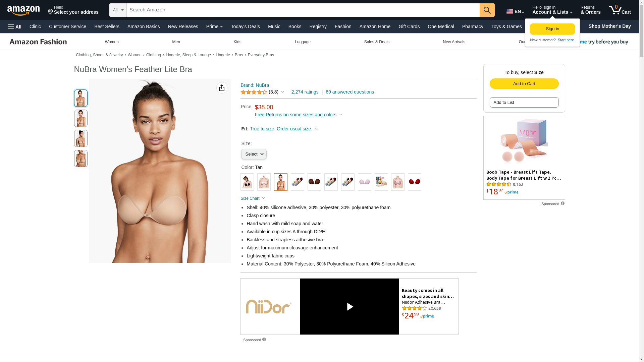Open Today's Deals in navigation bar
Screen dimensions: 644x362
[x=245, y=26]
